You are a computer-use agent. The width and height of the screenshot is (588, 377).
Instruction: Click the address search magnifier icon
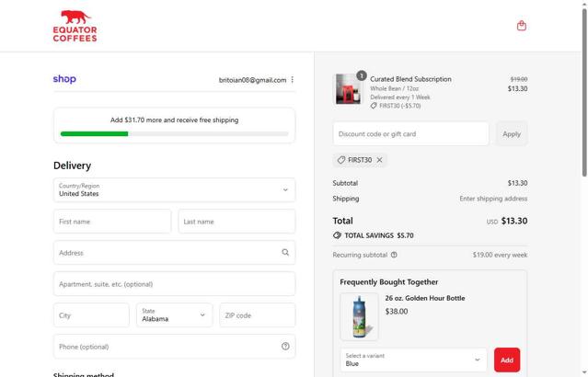click(x=285, y=252)
